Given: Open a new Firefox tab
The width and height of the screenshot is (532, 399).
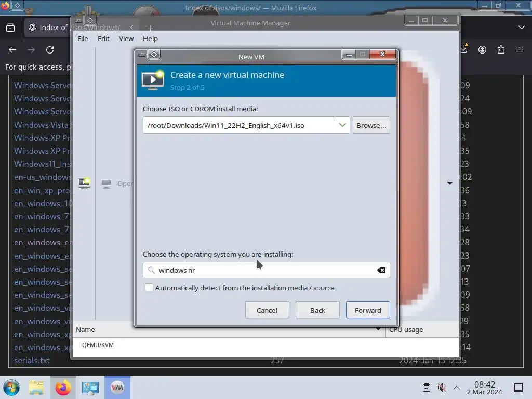Looking at the screenshot, I should (x=150, y=28).
